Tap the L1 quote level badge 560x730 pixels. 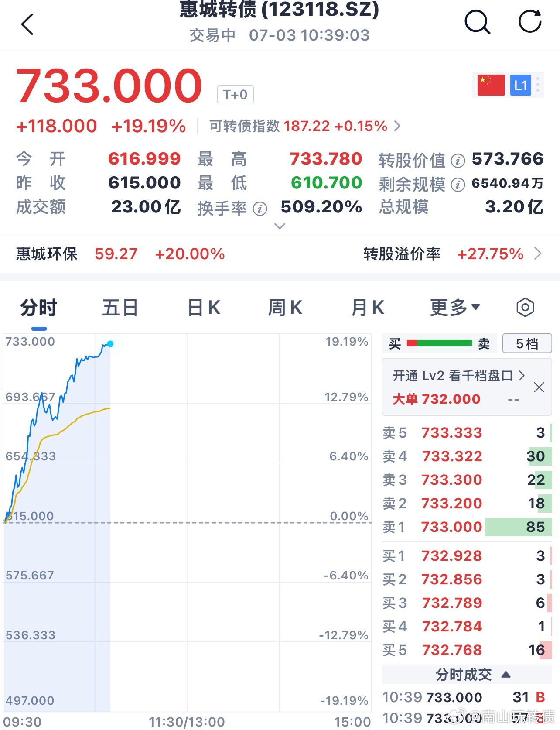click(520, 85)
